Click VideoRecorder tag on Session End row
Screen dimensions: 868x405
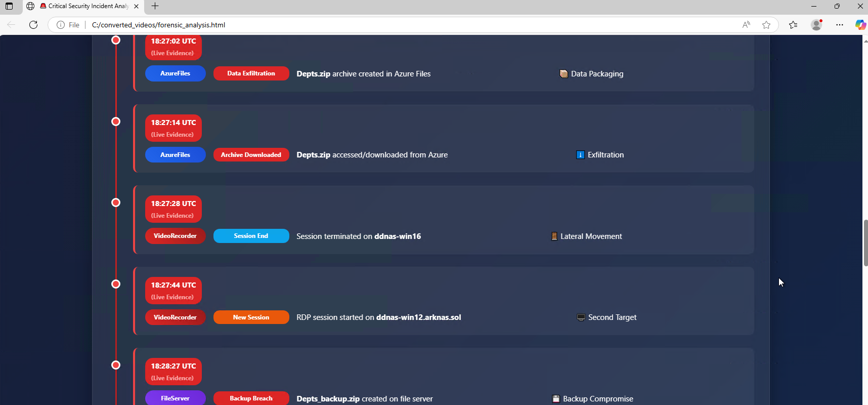click(x=176, y=236)
